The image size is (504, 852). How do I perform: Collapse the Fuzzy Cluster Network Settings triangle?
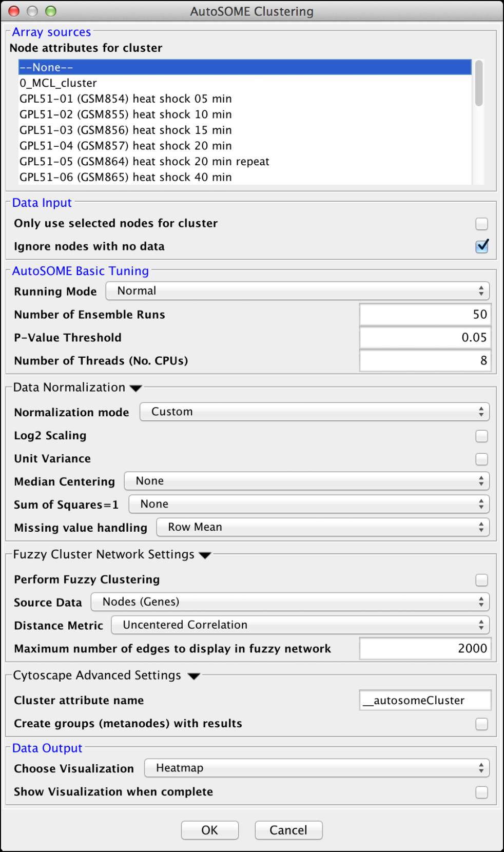click(x=205, y=555)
